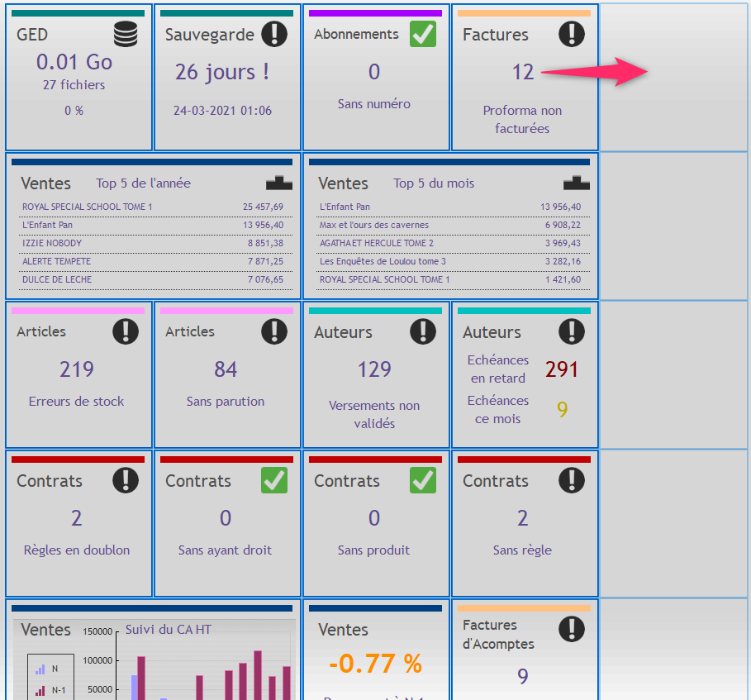751x700 pixels.
Task: Open the 9 Factures d'Acomptes count
Action: pos(522,677)
